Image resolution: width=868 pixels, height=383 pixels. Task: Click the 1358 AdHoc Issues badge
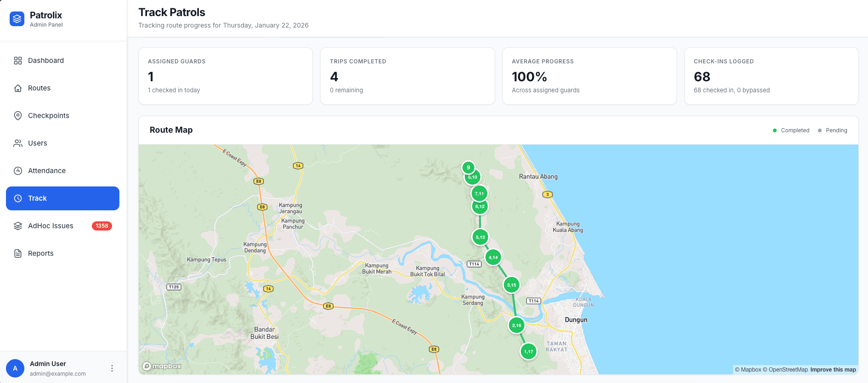pos(102,226)
